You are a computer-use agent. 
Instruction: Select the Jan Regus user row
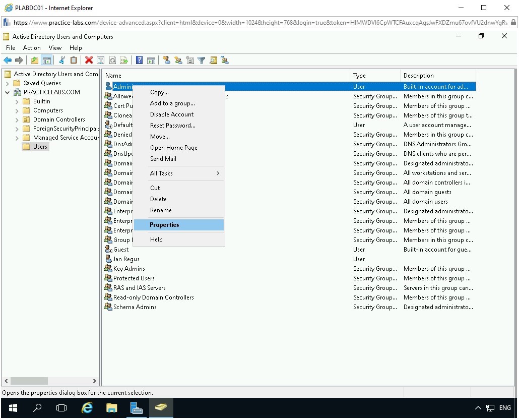(x=290, y=259)
